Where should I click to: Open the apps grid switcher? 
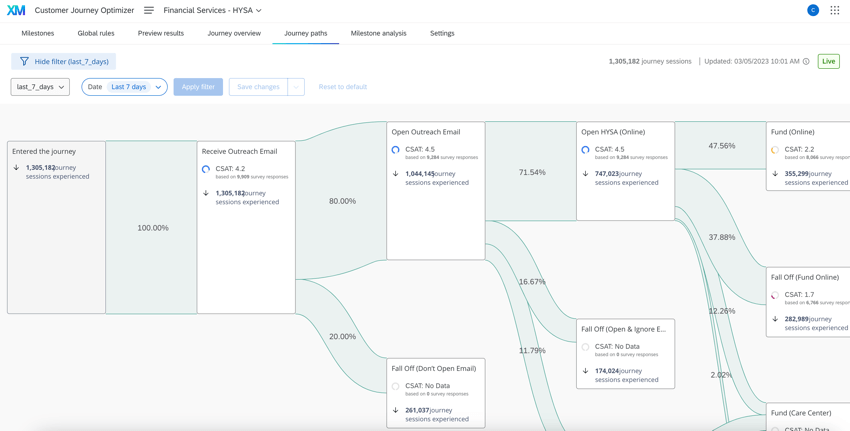tap(835, 10)
